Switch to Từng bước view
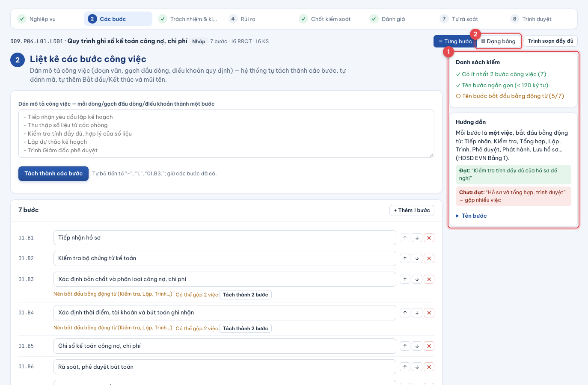The height and width of the screenshot is (385, 588). (455, 41)
